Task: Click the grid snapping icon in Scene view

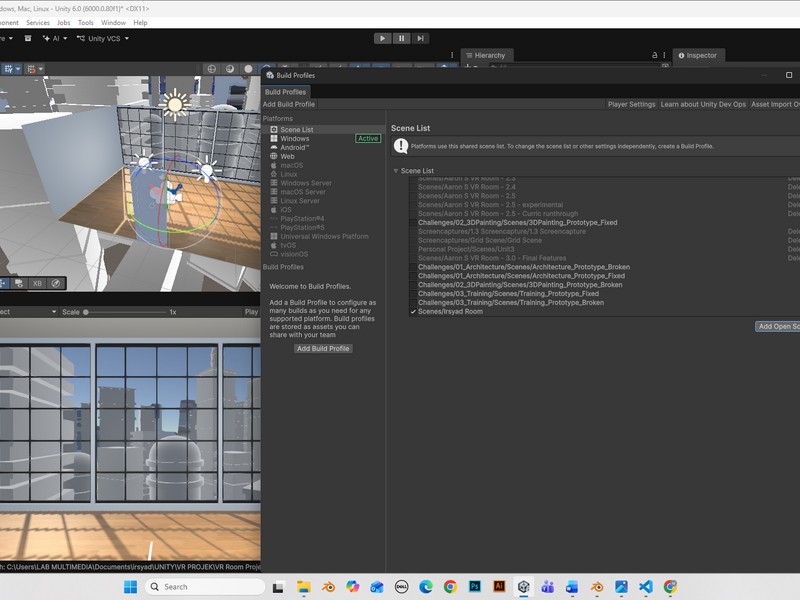Action: coord(8,69)
